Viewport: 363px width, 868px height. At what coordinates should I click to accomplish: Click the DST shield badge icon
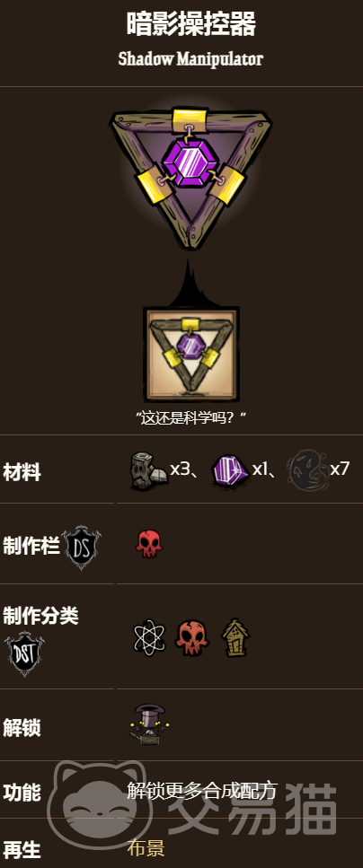coord(24,655)
